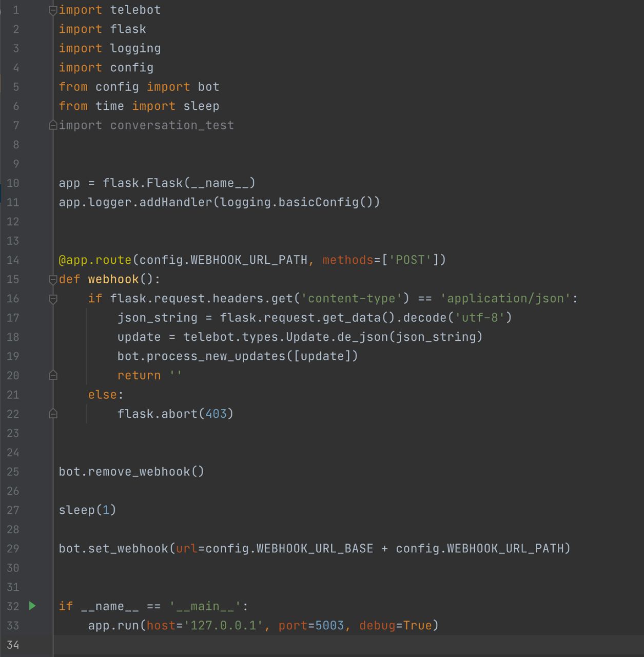Click the word 'logging' on line 3
644x657 pixels.
click(x=135, y=49)
